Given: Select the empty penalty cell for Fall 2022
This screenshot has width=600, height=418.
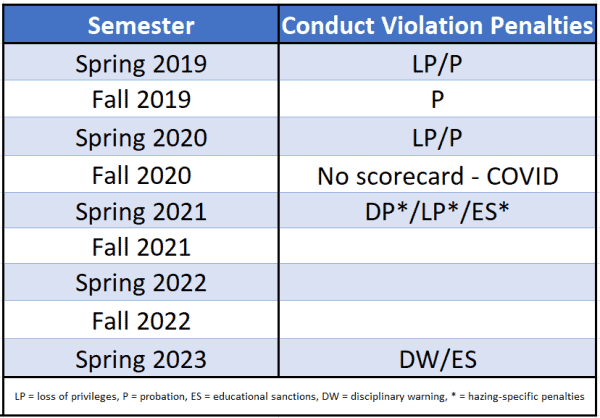Looking at the screenshot, I should (437, 320).
